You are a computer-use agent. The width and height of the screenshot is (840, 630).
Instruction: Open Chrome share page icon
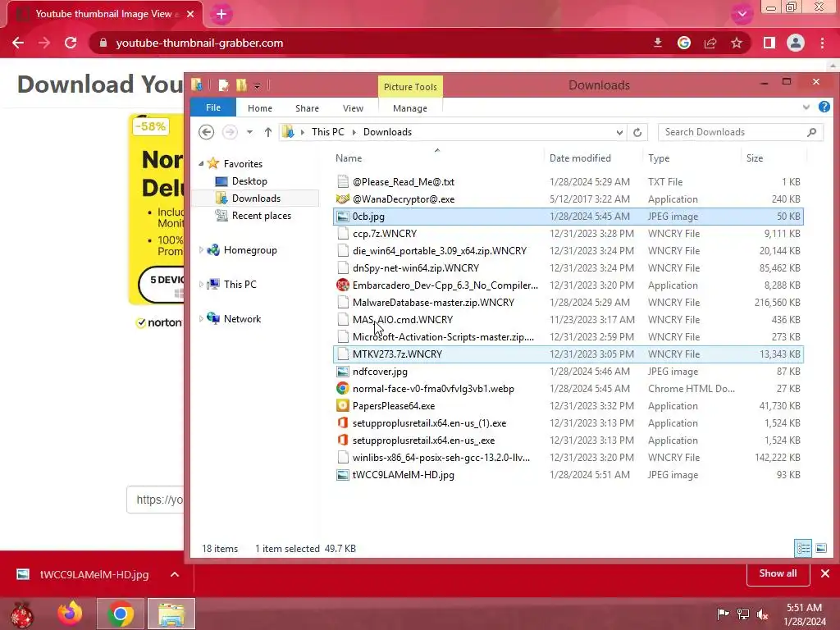tap(710, 43)
